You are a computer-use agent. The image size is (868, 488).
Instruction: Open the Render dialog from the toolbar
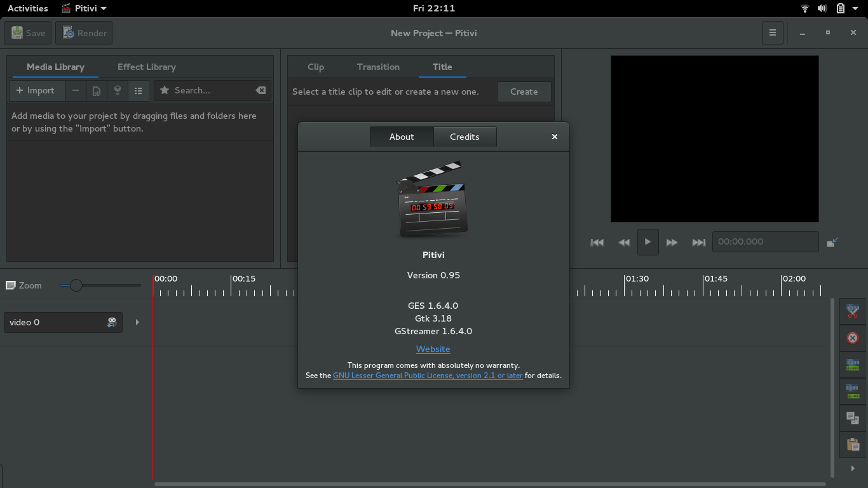[84, 33]
